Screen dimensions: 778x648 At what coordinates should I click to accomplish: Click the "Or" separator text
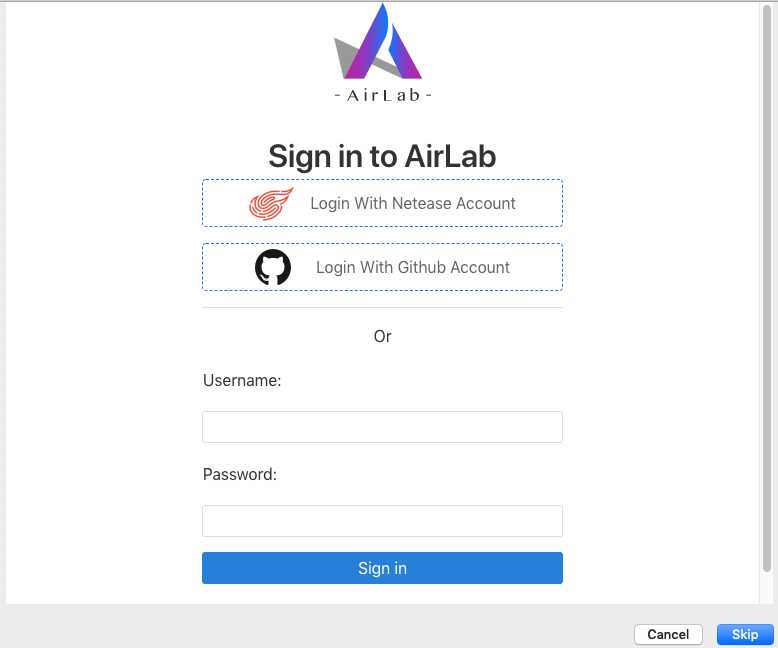[x=383, y=336]
